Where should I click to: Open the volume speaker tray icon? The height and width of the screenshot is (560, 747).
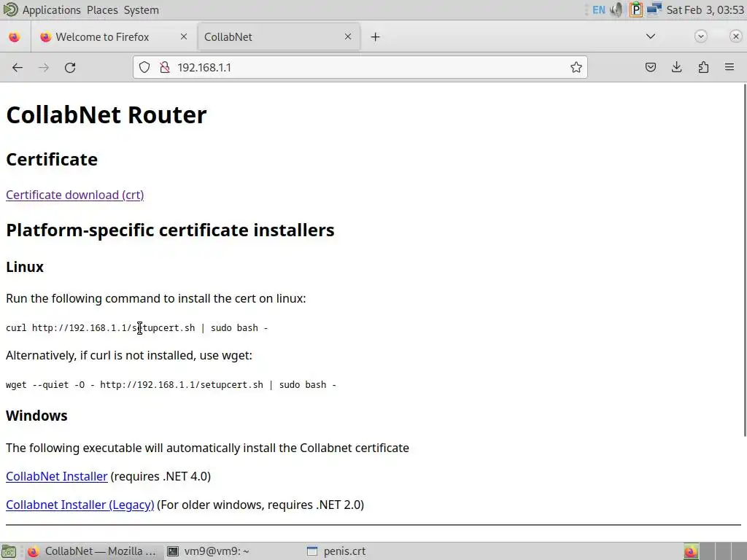(x=616, y=10)
